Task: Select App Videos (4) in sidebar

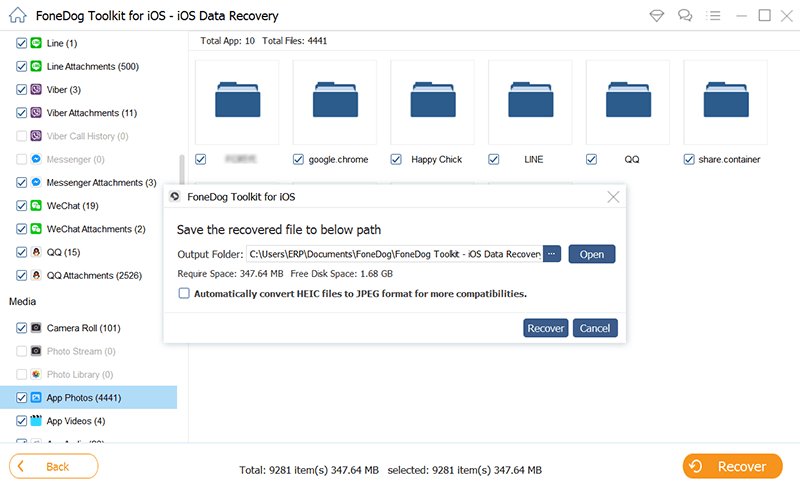Action: [x=76, y=421]
